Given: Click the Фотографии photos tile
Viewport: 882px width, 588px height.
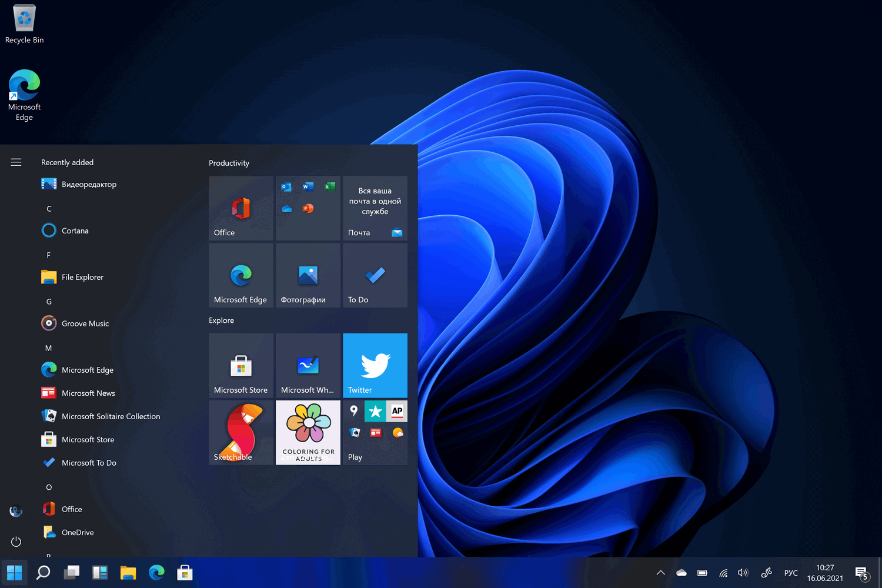Looking at the screenshot, I should pos(308,275).
